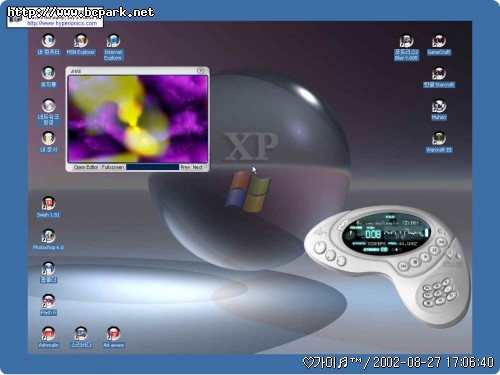Skip to next track on Winamp player
Screen dimensions: 500x375
pyautogui.click(x=441, y=241)
